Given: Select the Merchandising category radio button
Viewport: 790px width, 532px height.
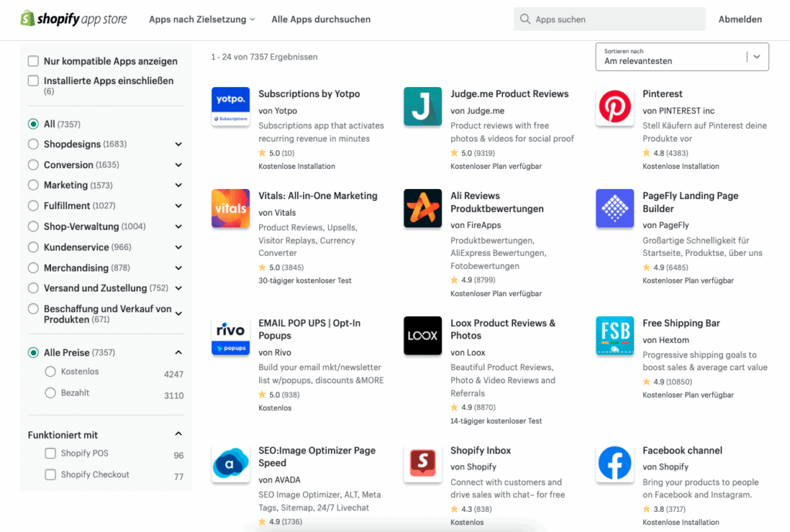Looking at the screenshot, I should click(x=33, y=268).
